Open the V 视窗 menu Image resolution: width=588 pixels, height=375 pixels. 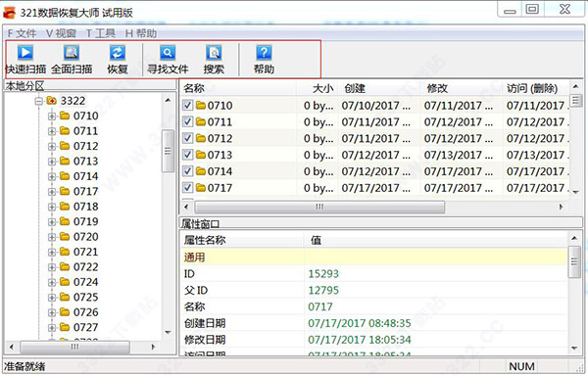tap(61, 33)
